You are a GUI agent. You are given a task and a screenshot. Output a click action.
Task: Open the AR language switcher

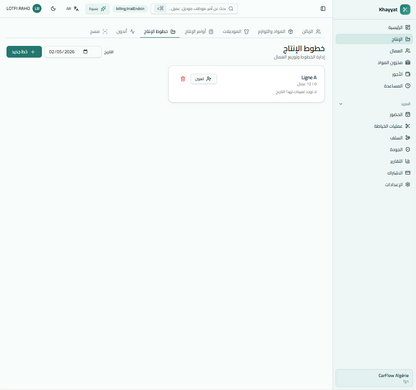click(72, 9)
